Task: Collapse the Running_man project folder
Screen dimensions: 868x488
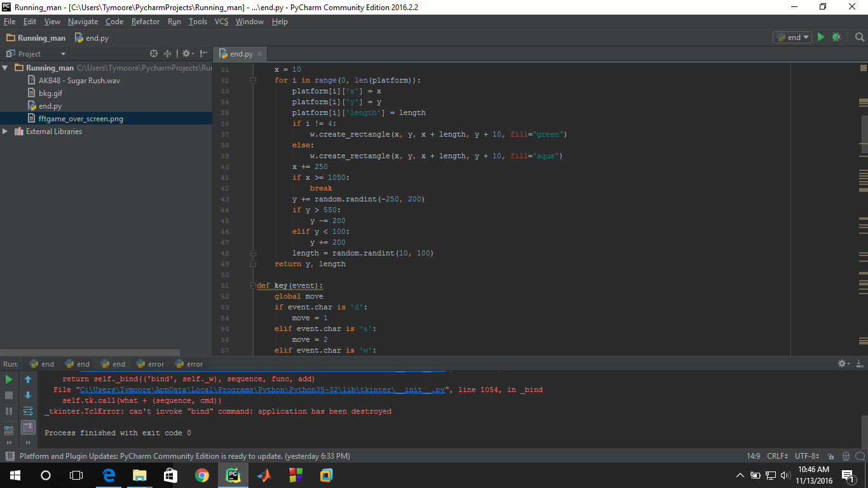Action: [6, 68]
